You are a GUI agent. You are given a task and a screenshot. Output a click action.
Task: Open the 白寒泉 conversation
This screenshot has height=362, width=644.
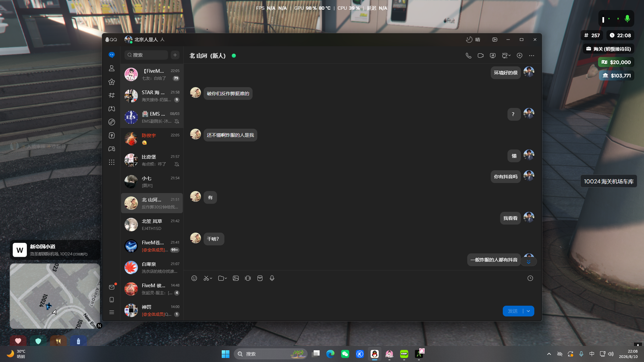[152, 267]
